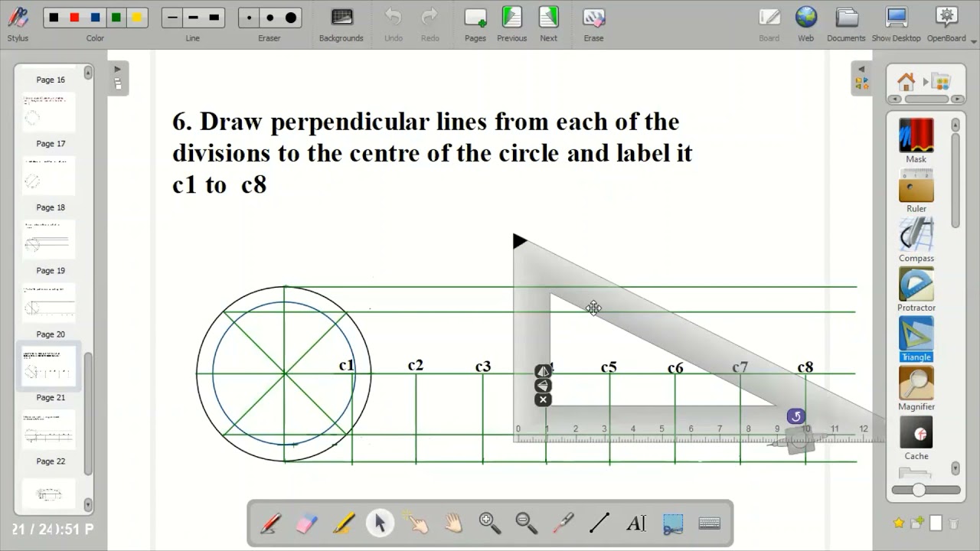Collapse the left page thumbnails panel
This screenshot has height=551, width=980.
point(118,77)
